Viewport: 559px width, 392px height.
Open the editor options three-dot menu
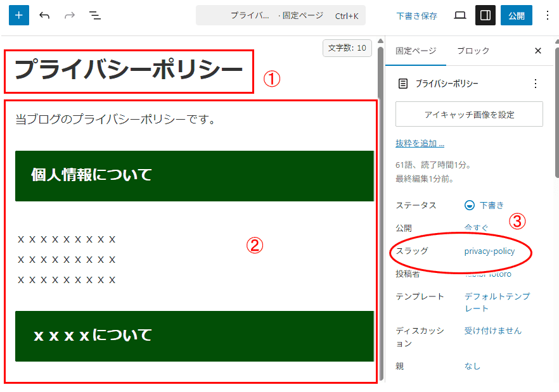click(x=548, y=15)
